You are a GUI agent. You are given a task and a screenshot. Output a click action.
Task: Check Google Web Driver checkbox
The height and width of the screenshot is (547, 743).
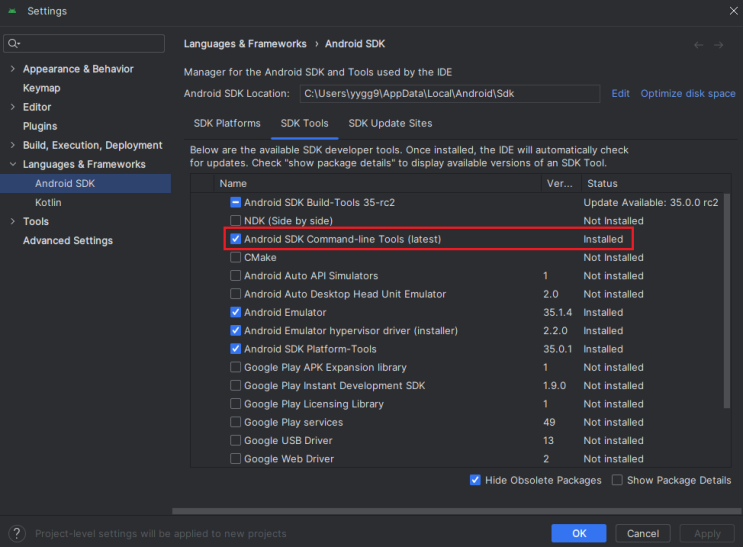click(x=236, y=459)
